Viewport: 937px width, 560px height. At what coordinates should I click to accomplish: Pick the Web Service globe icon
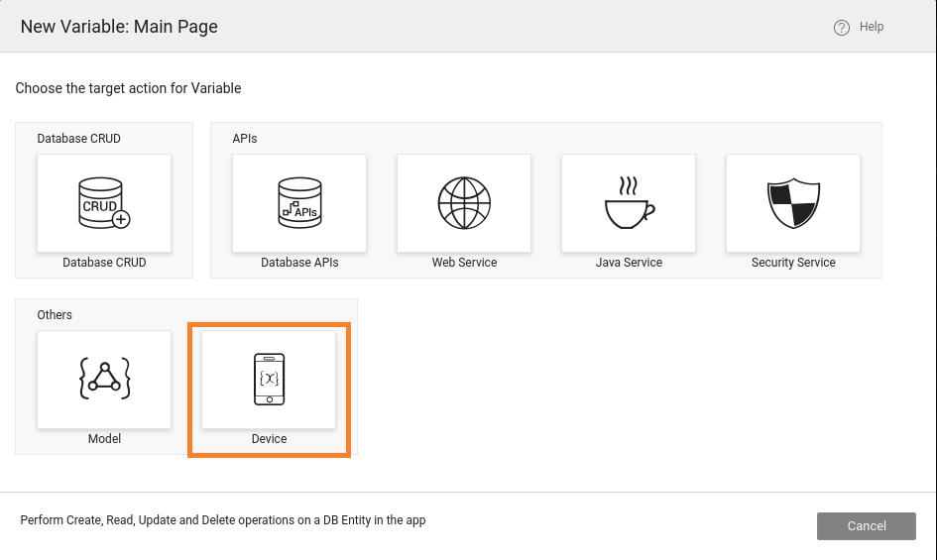pyautogui.click(x=464, y=202)
